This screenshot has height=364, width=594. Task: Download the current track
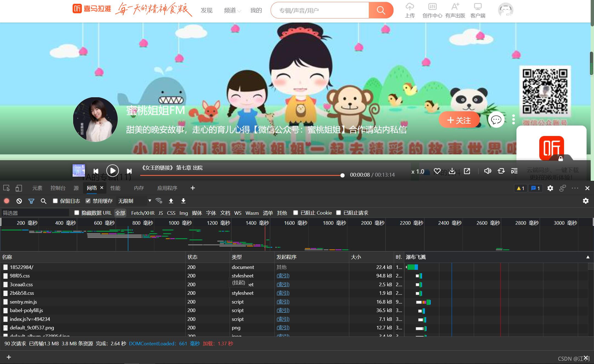point(452,171)
